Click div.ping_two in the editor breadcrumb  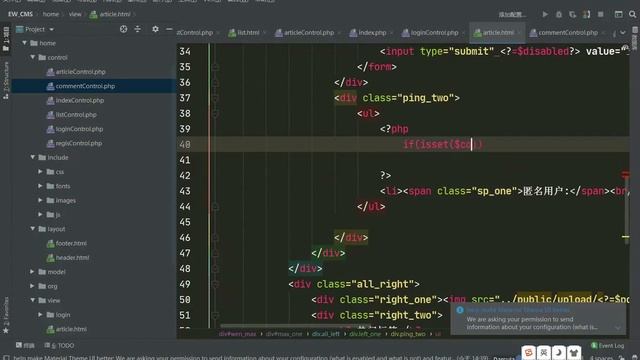(x=408, y=334)
